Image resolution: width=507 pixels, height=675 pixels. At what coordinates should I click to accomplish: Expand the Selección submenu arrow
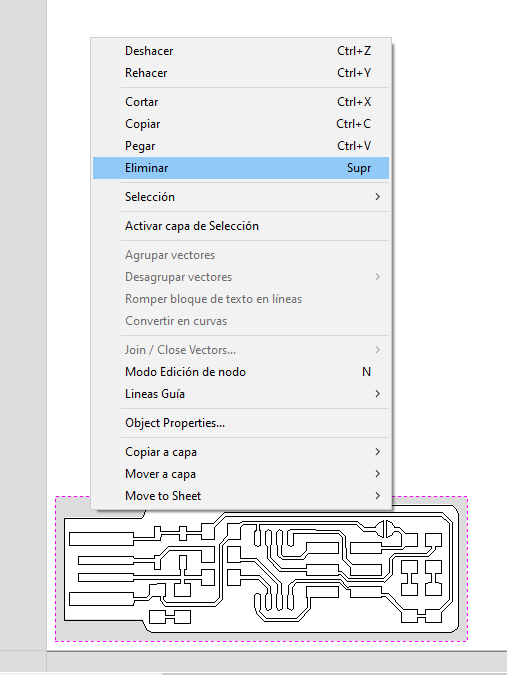tap(377, 197)
